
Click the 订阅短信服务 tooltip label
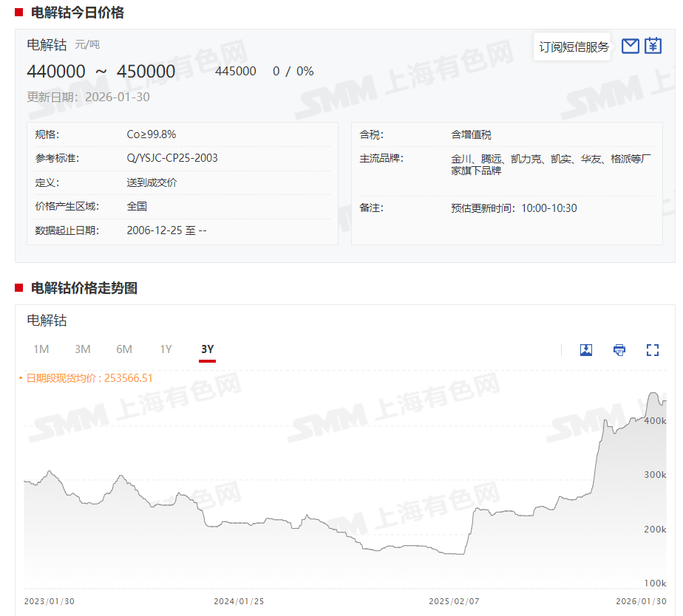coord(574,47)
